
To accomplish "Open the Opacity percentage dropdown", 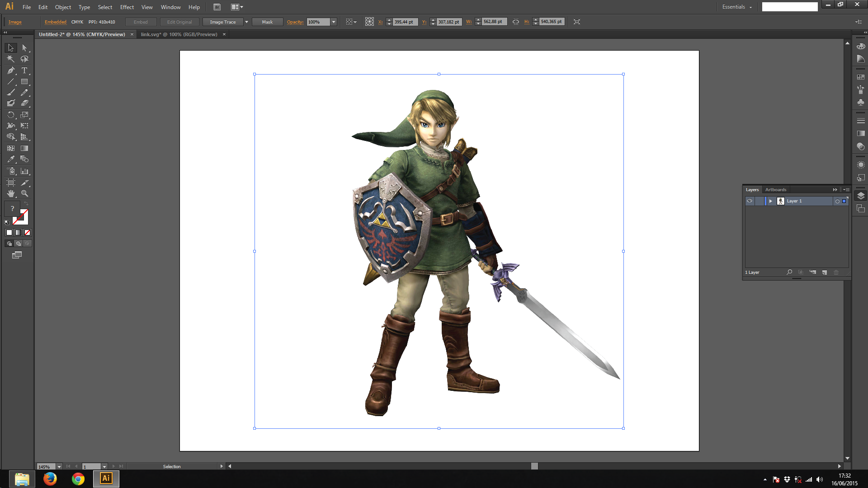I will [334, 22].
